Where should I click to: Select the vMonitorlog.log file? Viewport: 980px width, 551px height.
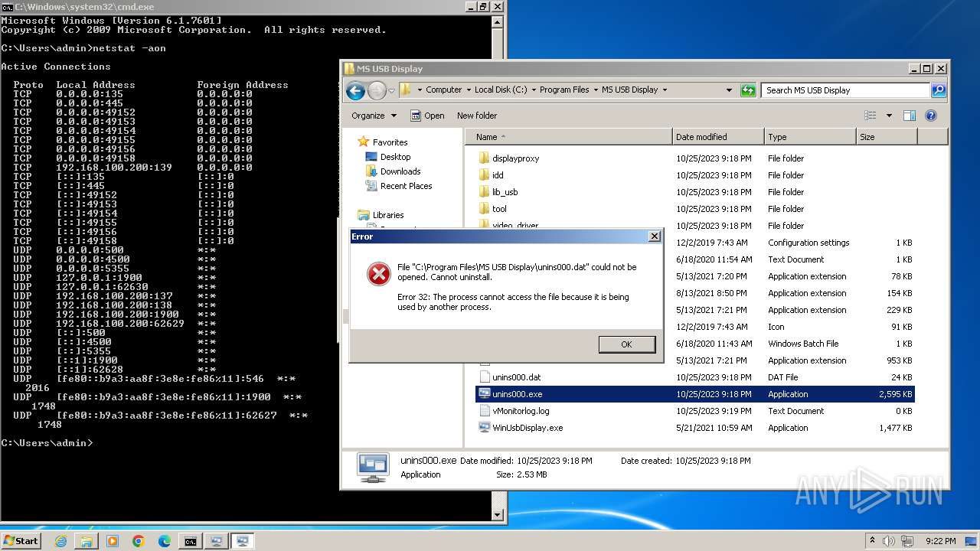coord(521,411)
